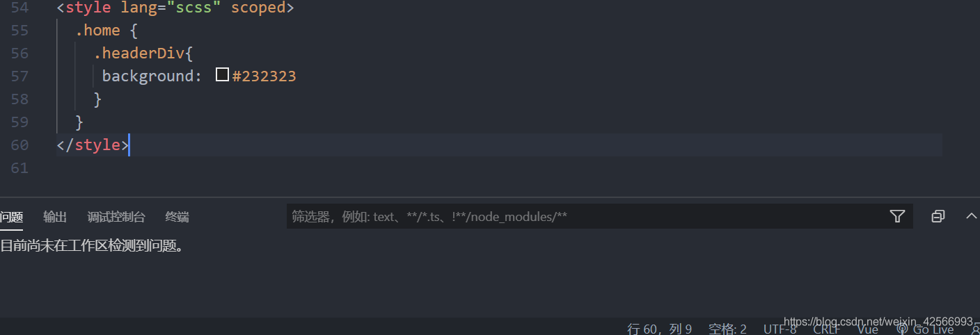This screenshot has width=980, height=335.
Task: Click the Go Live broadcast icon
Action: point(902,329)
